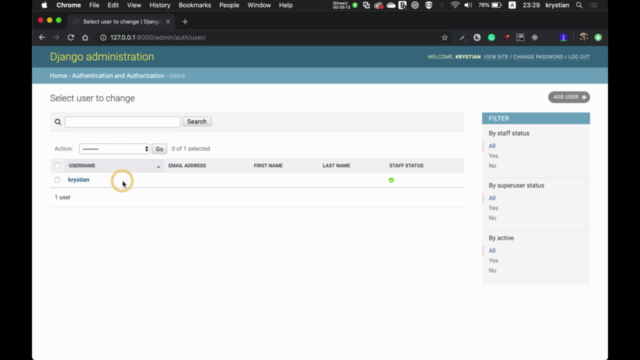The width and height of the screenshot is (640, 360).
Task: Click the green circle extension icon in toolbar
Action: (491, 38)
